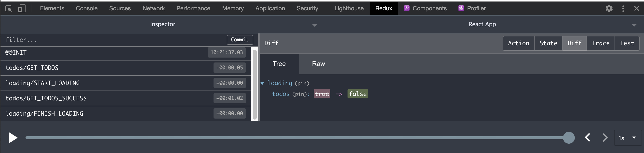
Task: Toggle the device toolbar icon
Action: tap(22, 9)
